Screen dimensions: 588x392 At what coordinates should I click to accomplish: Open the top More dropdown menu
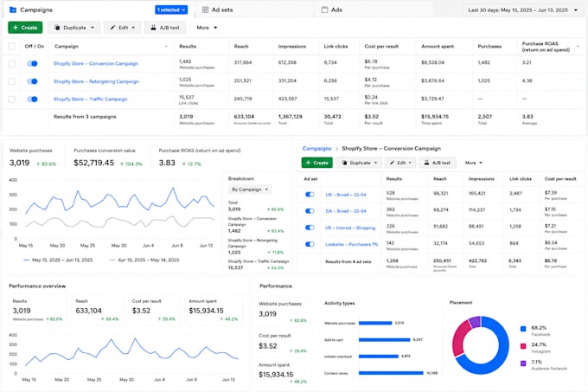coord(207,28)
